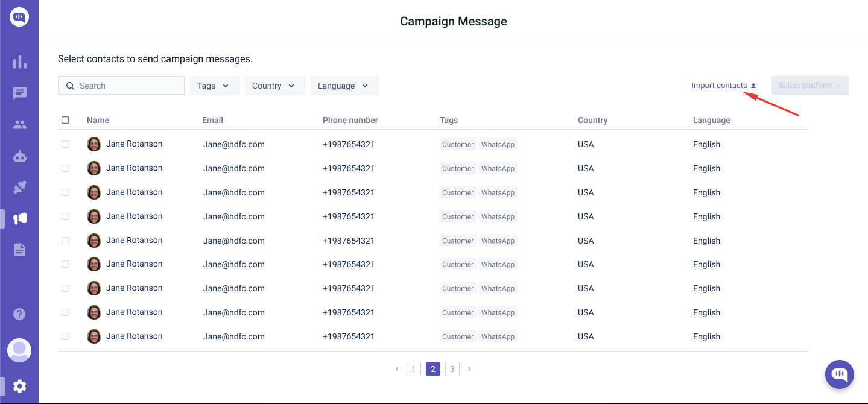Expand the Country filter dropdown
Screen dimensions: 868x404
(275, 86)
